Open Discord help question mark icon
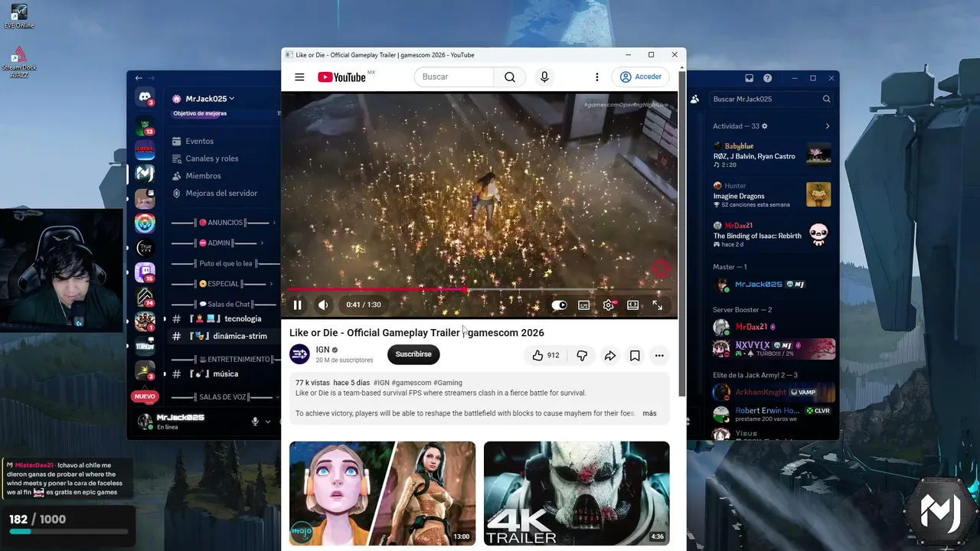Image resolution: width=980 pixels, height=551 pixels. point(768,78)
